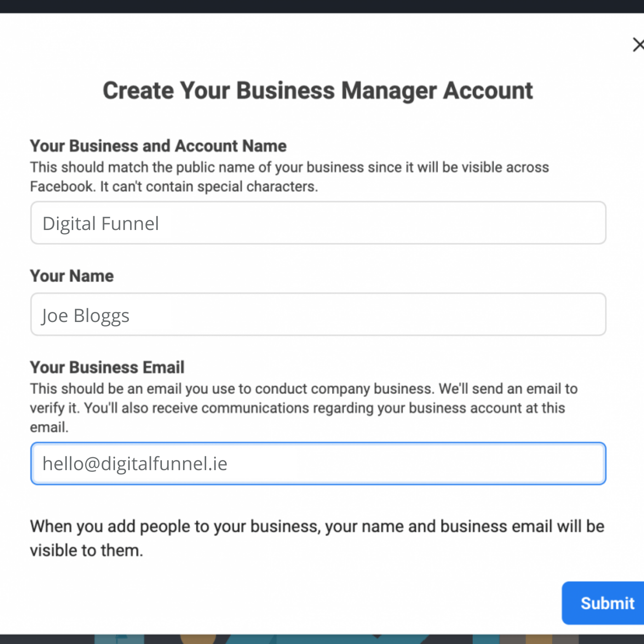Select the Your Business and Account Name label

pyautogui.click(x=158, y=146)
